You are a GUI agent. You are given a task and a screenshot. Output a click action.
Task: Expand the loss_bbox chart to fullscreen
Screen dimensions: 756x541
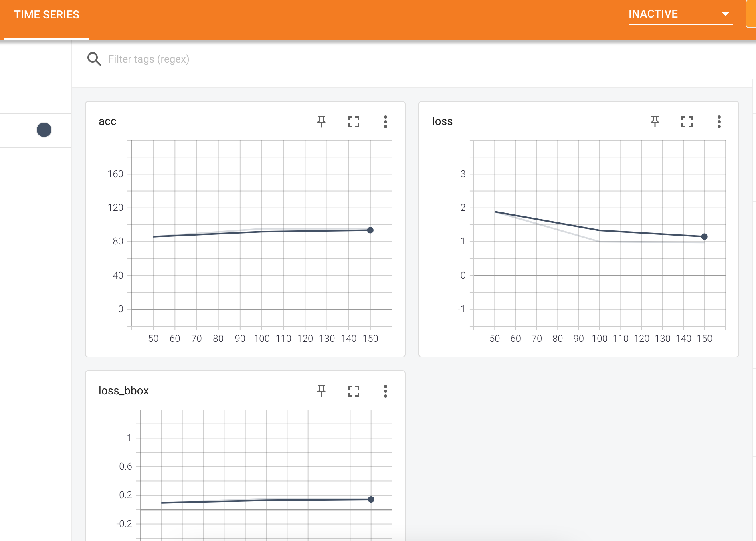354,391
